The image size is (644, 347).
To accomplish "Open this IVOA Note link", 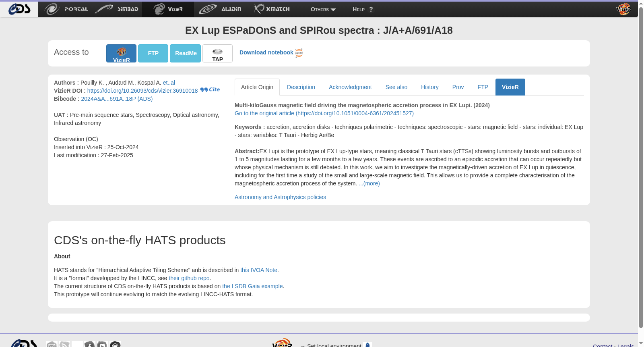I will (259, 270).
